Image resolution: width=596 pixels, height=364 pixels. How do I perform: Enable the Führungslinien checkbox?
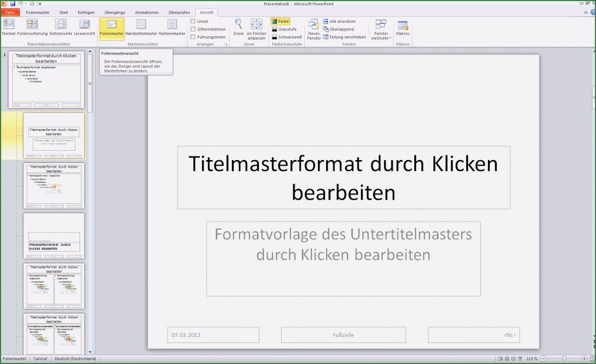coord(193,37)
